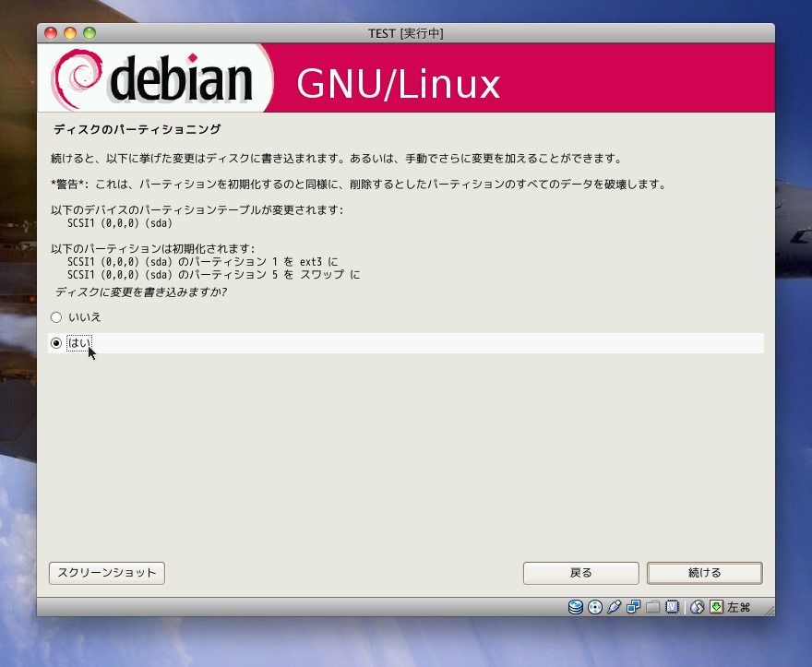Click the Debian swirl logo
Screen dimensions: 812x667
[x=78, y=77]
